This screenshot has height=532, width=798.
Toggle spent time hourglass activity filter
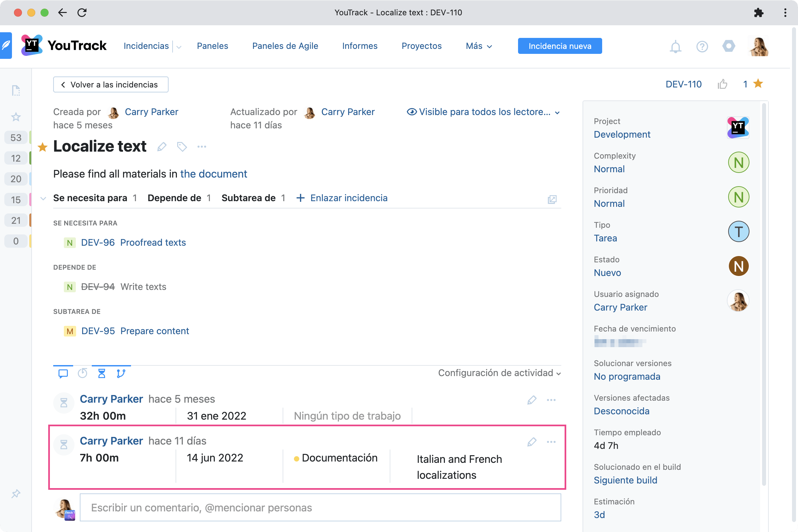pyautogui.click(x=101, y=373)
